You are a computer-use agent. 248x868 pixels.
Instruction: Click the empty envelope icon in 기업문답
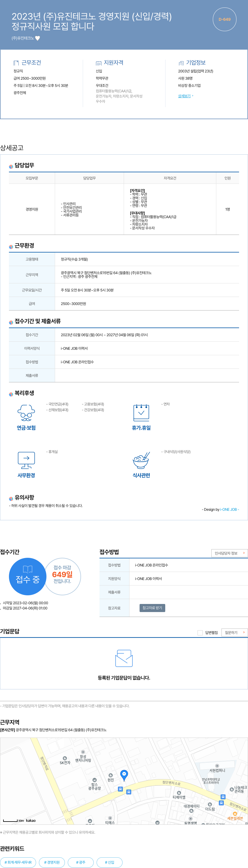[x=124, y=659]
